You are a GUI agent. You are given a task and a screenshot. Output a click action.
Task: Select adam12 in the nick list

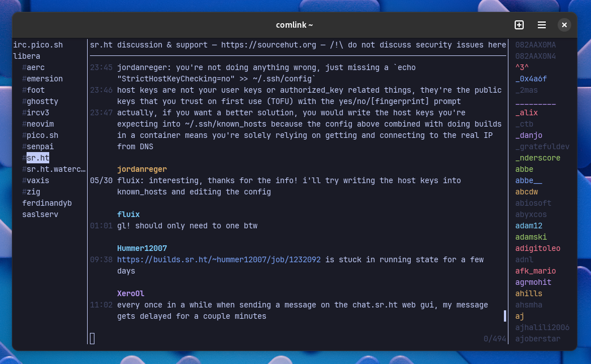529,226
